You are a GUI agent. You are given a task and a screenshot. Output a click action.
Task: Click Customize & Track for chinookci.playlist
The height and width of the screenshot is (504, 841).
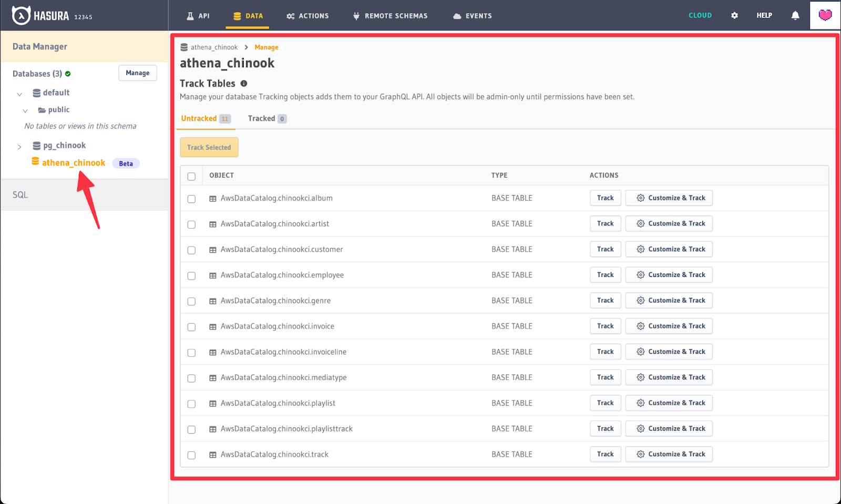click(x=669, y=403)
